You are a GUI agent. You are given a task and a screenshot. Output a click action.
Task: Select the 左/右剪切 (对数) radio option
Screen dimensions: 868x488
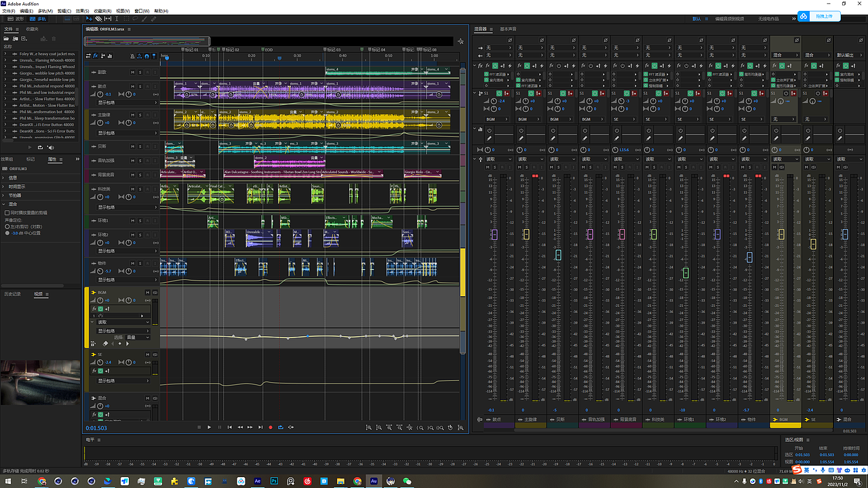coord(7,226)
